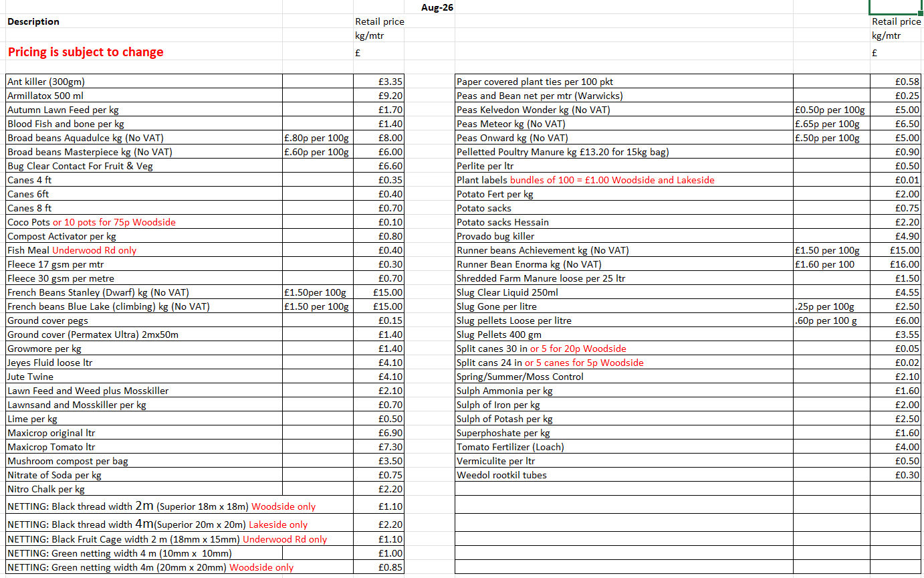Screen dimensions: 924x578
Task: Click the Slug Gone per litre cell
Action: click(624, 306)
